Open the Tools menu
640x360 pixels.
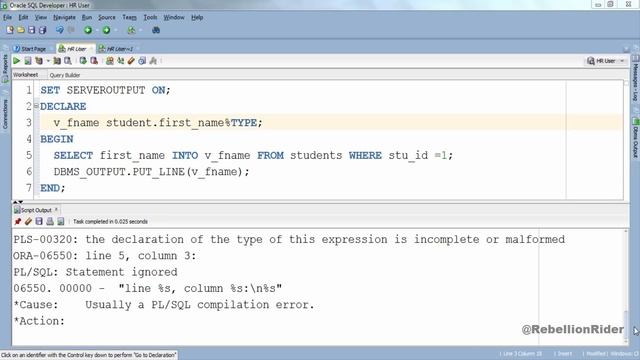(x=150, y=17)
